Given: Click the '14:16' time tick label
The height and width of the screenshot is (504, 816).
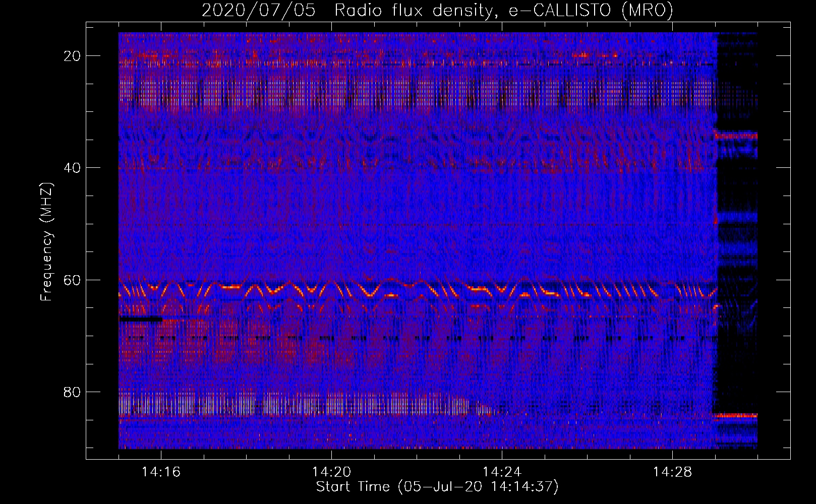Looking at the screenshot, I should coord(161,472).
